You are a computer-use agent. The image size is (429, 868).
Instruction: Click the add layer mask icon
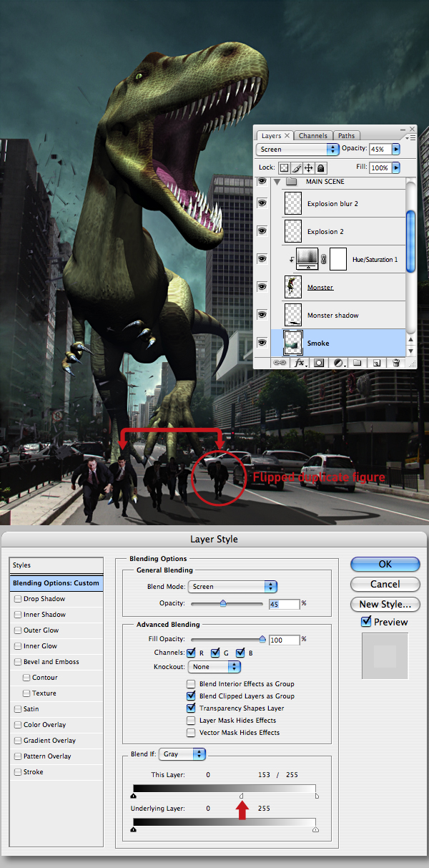320,363
